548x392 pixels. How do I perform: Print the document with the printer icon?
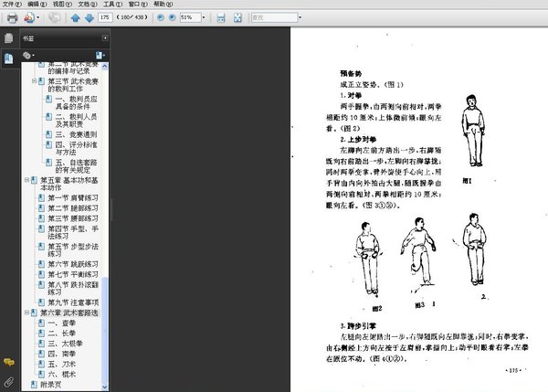tap(12, 17)
